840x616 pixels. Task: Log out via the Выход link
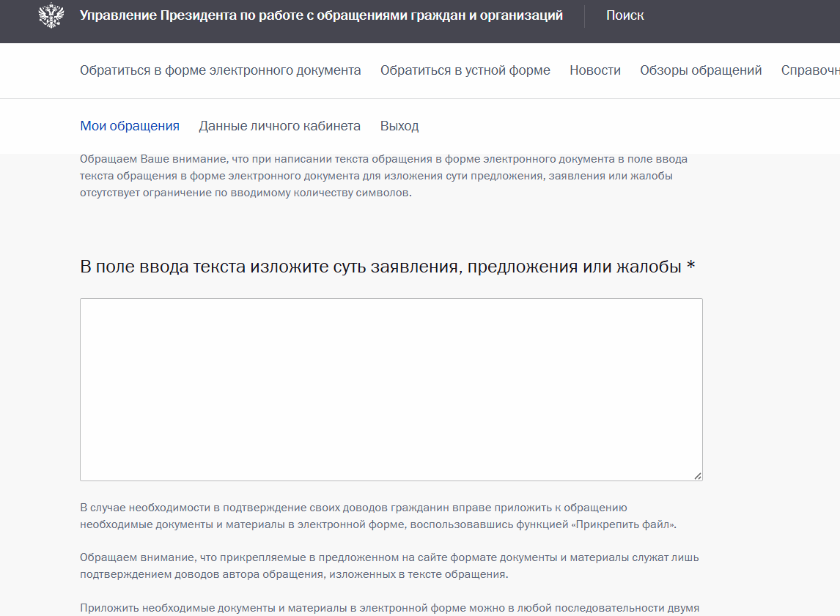click(399, 126)
